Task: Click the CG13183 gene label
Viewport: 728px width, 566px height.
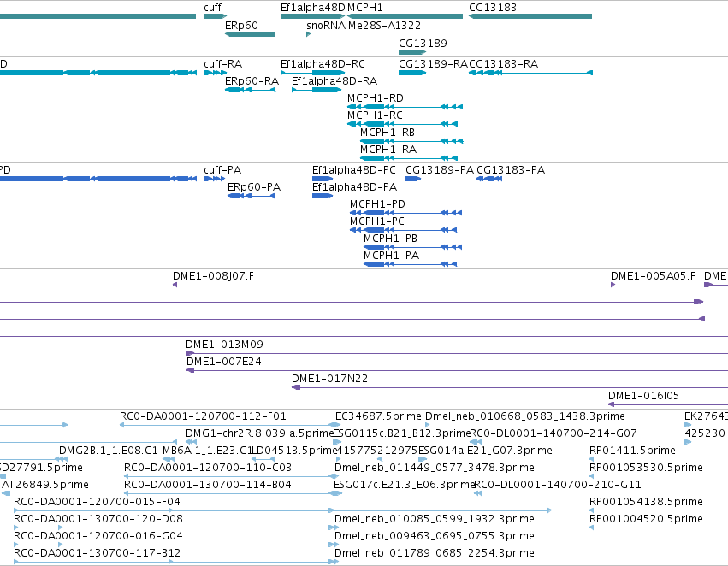Action: tap(493, 8)
